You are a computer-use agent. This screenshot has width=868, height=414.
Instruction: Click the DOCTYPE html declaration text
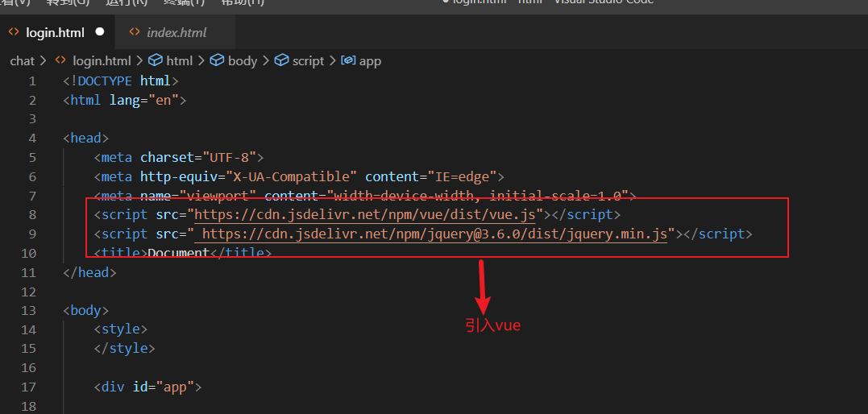pos(121,81)
